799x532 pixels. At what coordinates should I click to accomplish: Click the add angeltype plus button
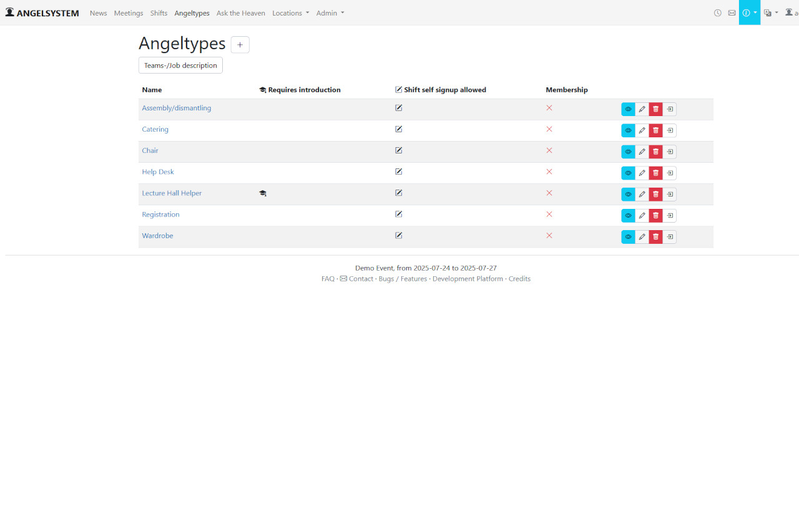240,44
